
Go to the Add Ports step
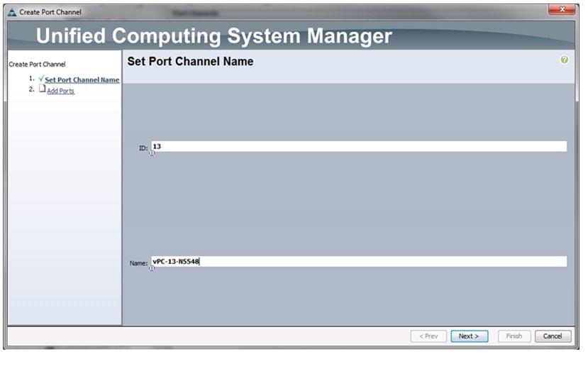point(60,91)
